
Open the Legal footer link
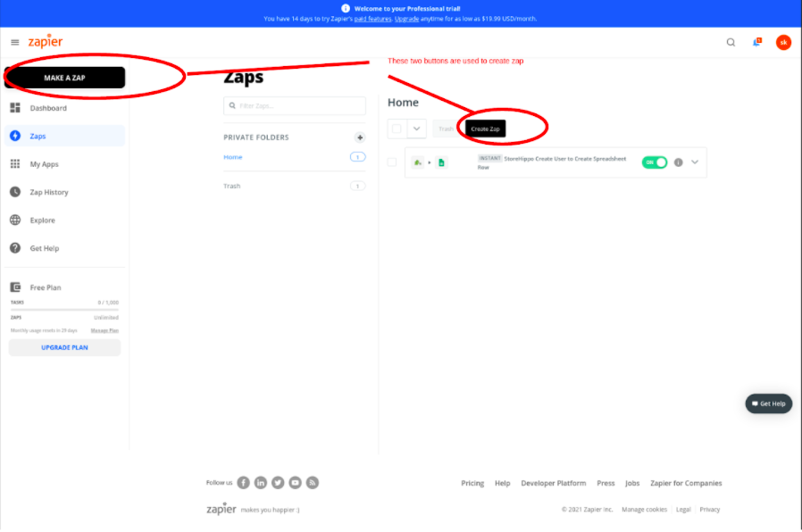pyautogui.click(x=683, y=510)
